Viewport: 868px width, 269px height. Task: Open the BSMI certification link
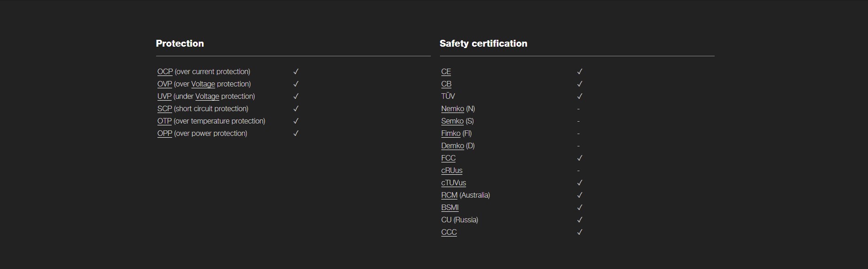click(x=450, y=208)
